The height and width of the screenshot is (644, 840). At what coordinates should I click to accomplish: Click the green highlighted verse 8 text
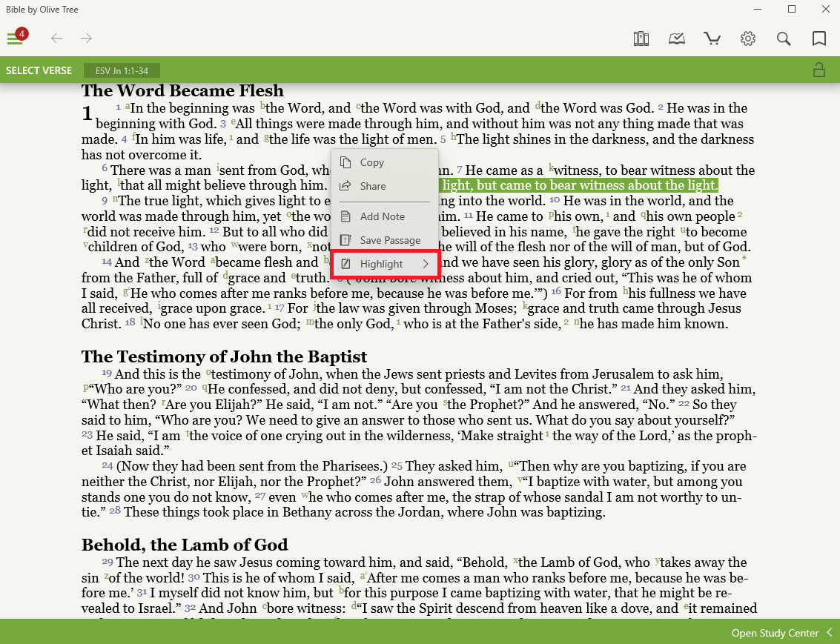pyautogui.click(x=578, y=186)
